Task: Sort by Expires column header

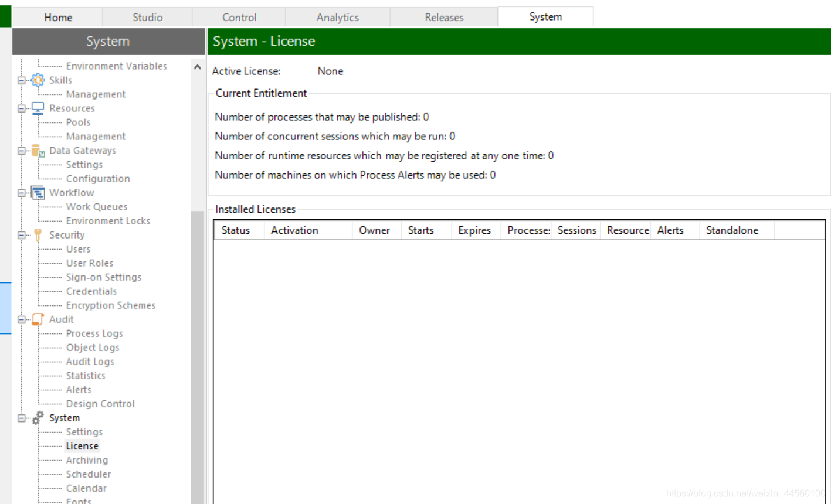Action: 476,230
